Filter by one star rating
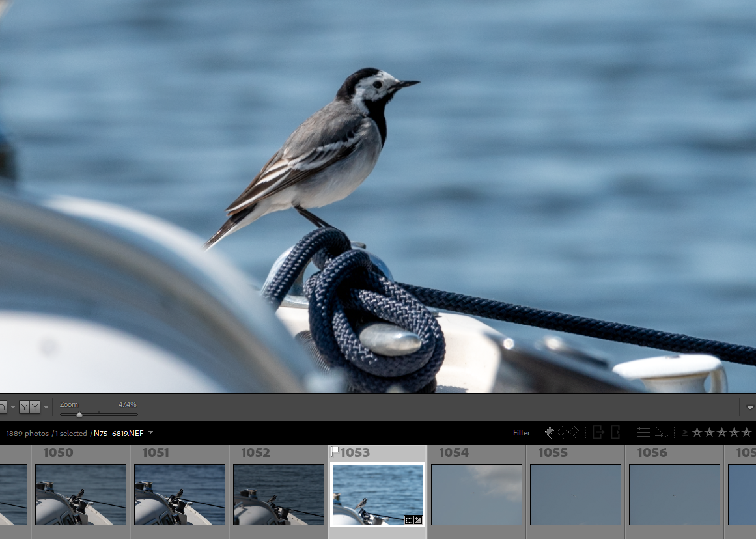 click(697, 432)
